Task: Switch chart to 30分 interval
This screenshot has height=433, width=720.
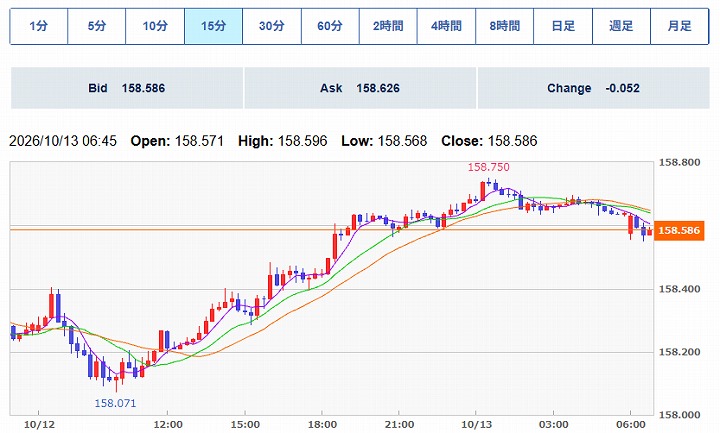Action: (272, 26)
